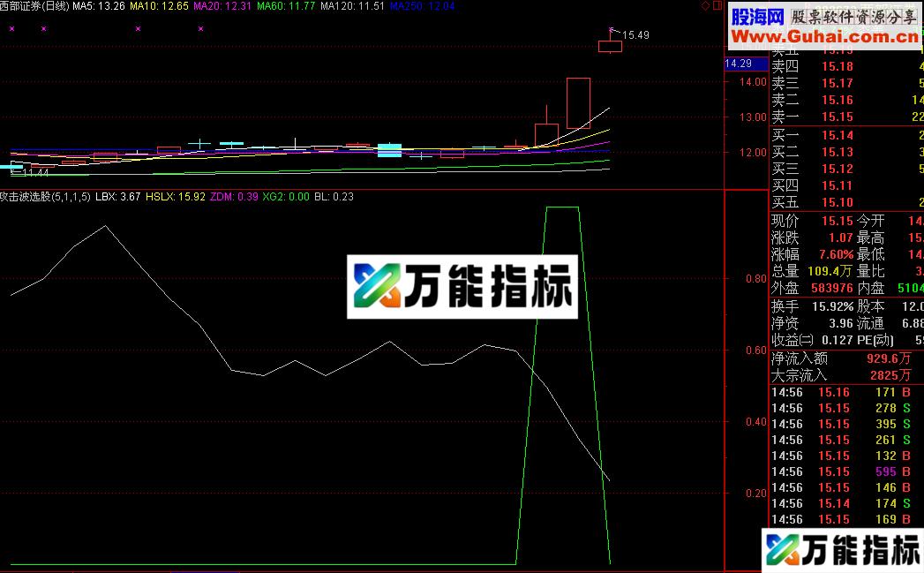The width and height of the screenshot is (924, 573).
Task: Click the B buy flag on the last tick row
Action: tap(904, 519)
